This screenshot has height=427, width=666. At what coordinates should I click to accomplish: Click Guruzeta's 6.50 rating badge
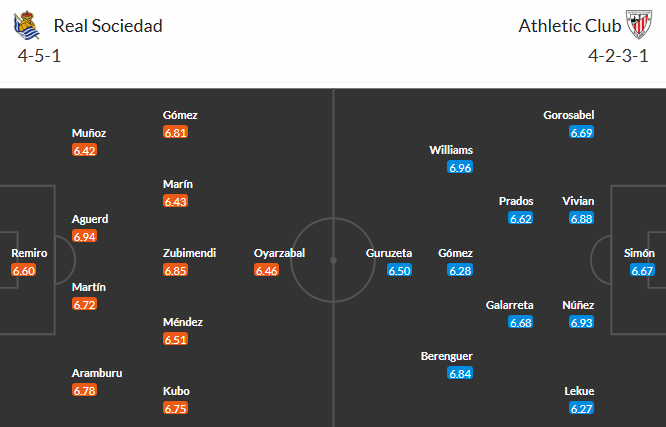click(x=399, y=270)
